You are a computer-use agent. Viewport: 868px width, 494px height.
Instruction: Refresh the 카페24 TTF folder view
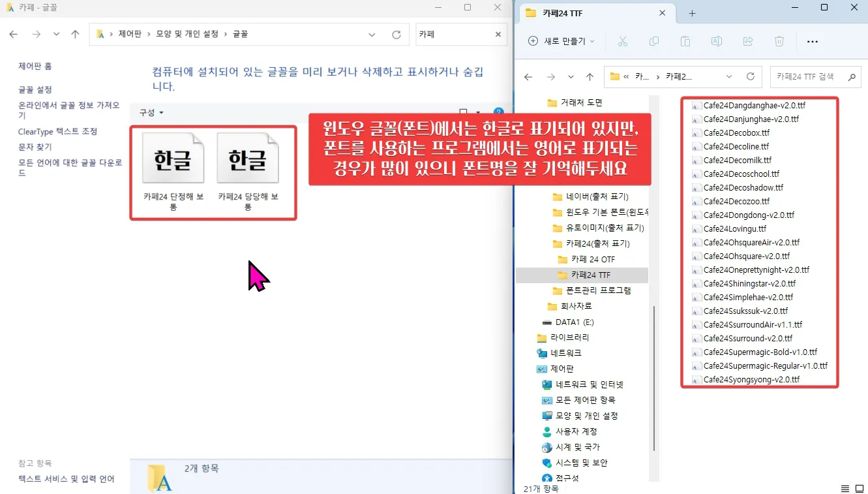click(x=750, y=77)
